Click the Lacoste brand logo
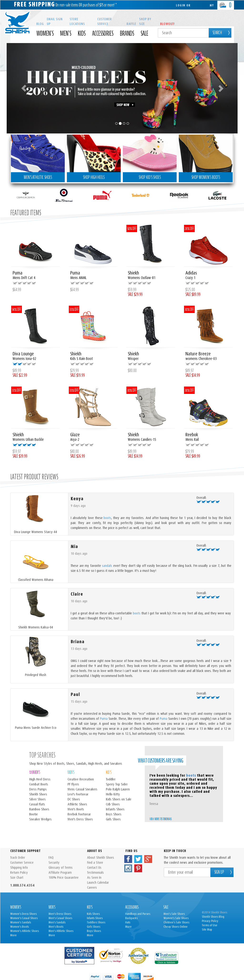244x980 pixels. [217, 196]
